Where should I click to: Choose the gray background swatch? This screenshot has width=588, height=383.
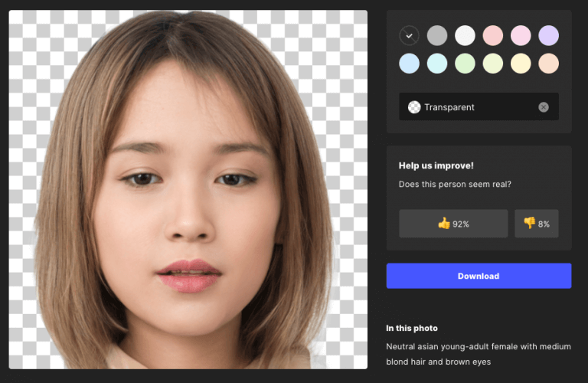pos(437,36)
